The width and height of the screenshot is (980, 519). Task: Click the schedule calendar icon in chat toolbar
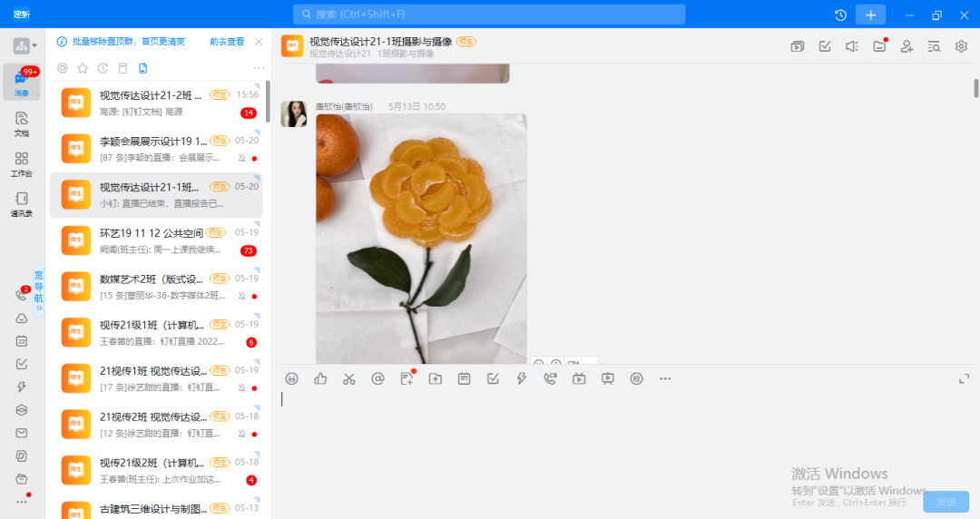click(464, 378)
